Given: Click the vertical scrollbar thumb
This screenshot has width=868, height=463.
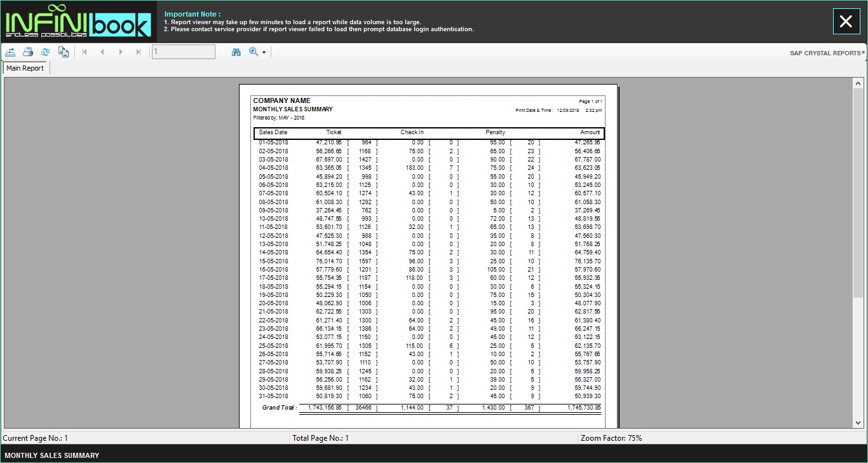Looking at the screenshot, I should pyautogui.click(x=858, y=194).
